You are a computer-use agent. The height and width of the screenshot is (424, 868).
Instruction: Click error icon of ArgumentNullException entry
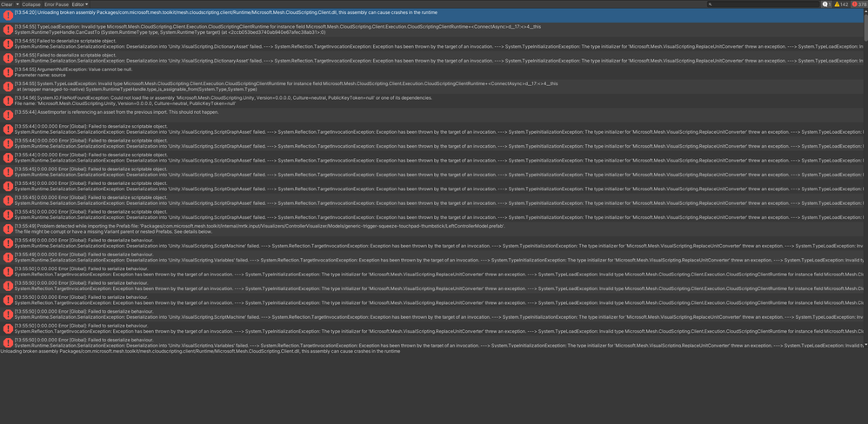coord(8,72)
